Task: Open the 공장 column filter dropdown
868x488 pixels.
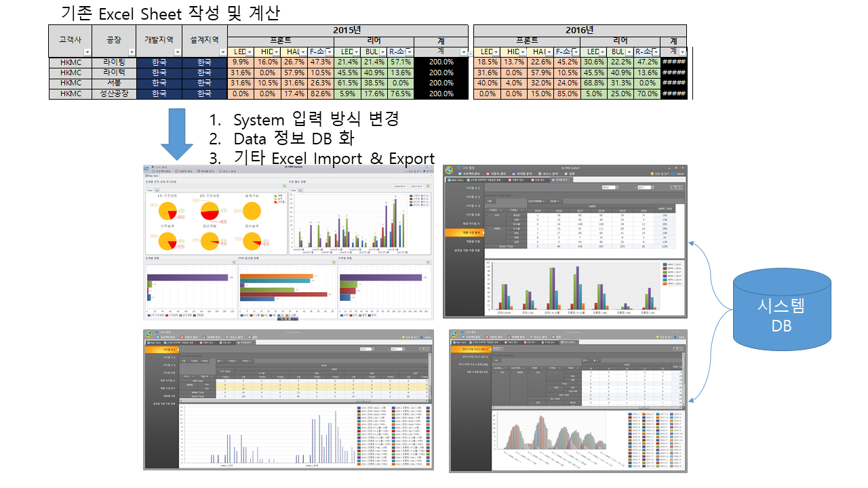Action: coord(130,52)
